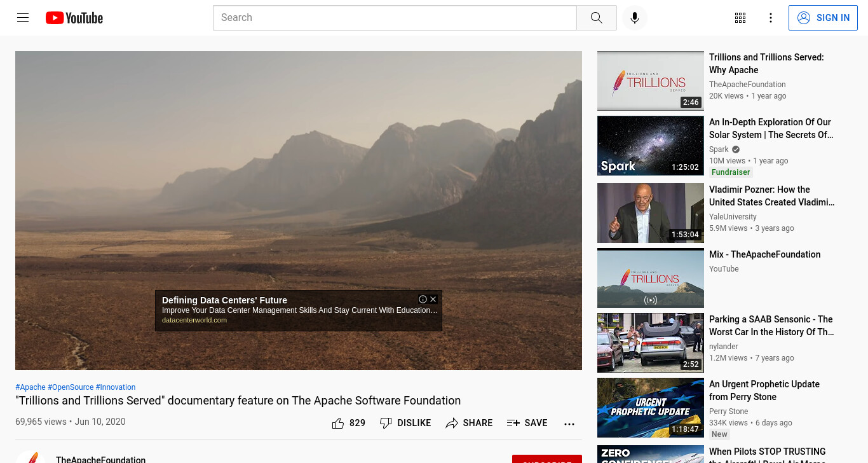868x463 pixels.
Task: Click the 829 like count
Action: pos(357,423)
